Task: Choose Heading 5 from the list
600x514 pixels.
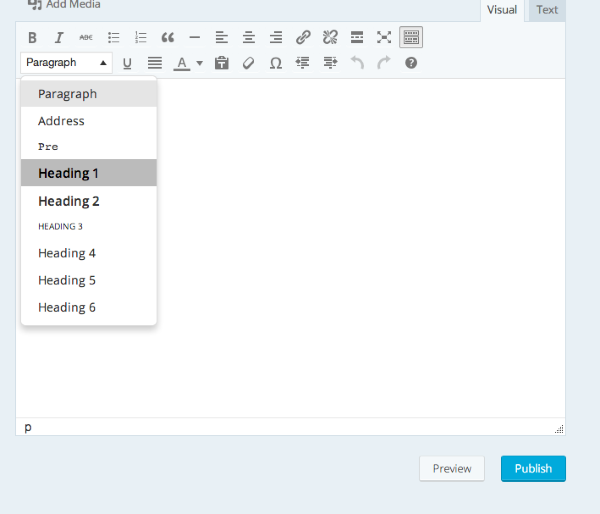Action: [89, 280]
